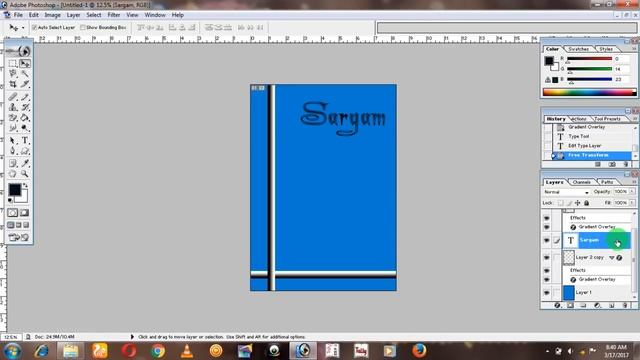Open History panel options menu arrow
Screen dimensions: 640x360
634,119
